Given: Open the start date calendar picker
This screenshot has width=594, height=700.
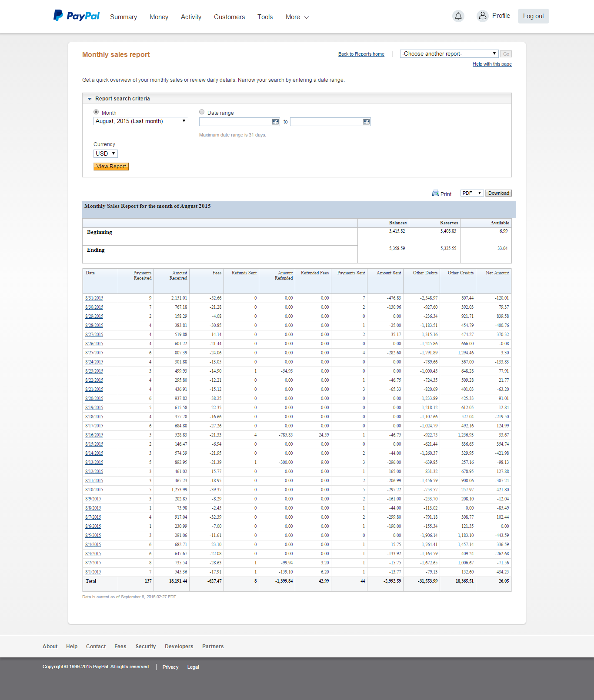Looking at the screenshot, I should pyautogui.click(x=275, y=122).
